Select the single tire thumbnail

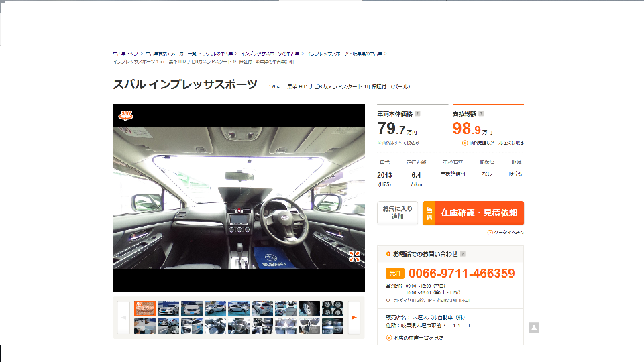[x=309, y=308]
